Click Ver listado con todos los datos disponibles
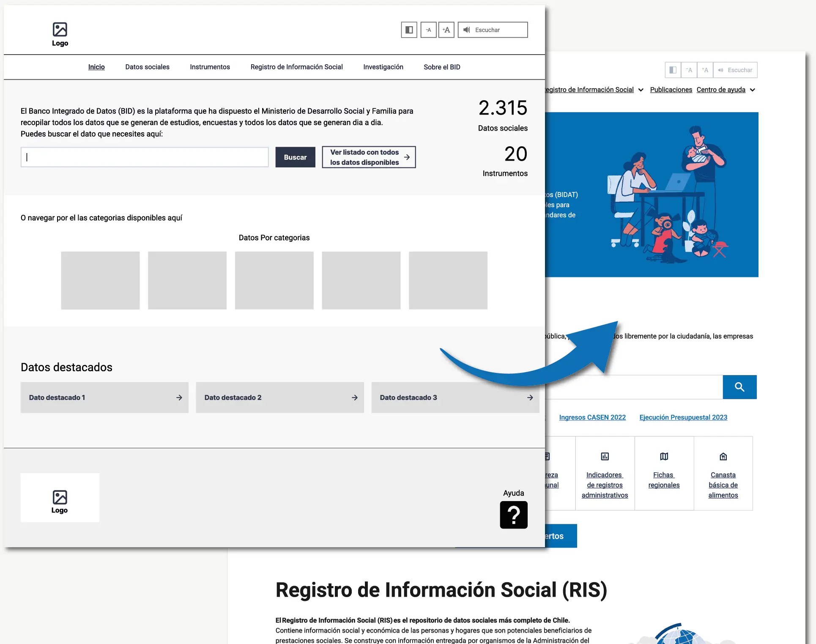The image size is (816, 644). [x=369, y=157]
